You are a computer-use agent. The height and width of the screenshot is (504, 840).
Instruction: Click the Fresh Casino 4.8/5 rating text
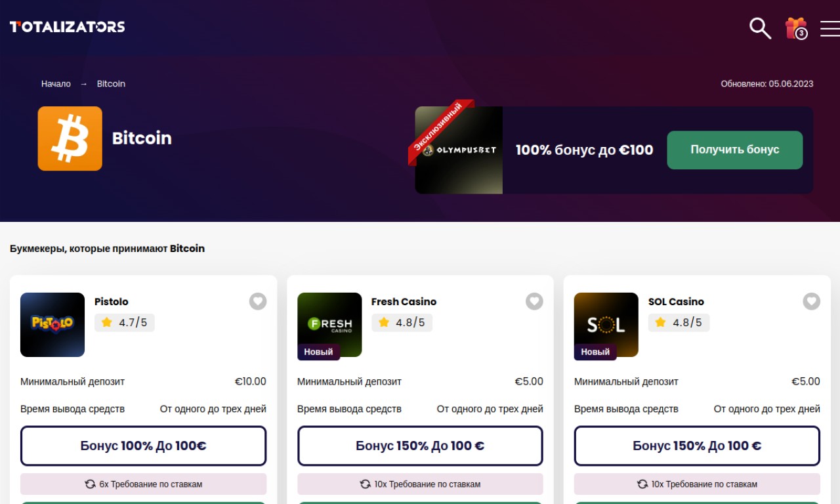point(410,323)
